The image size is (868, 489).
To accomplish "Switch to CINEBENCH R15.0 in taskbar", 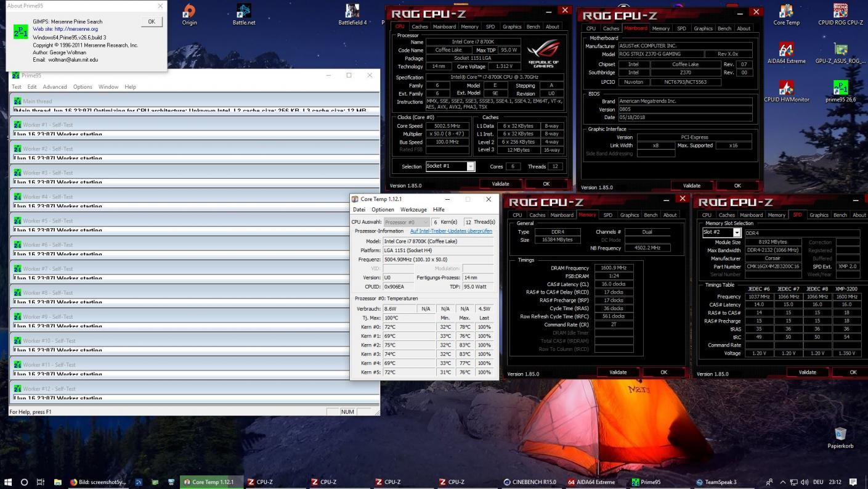I will pos(530,482).
